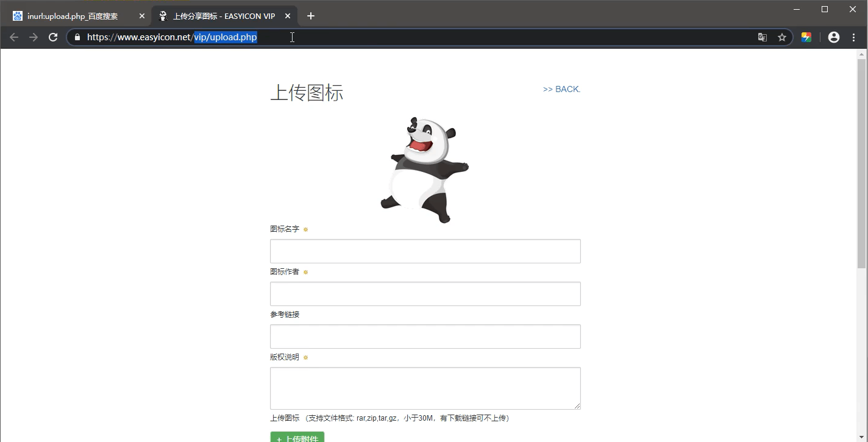View site security lock info
The image size is (868, 442).
[x=77, y=37]
